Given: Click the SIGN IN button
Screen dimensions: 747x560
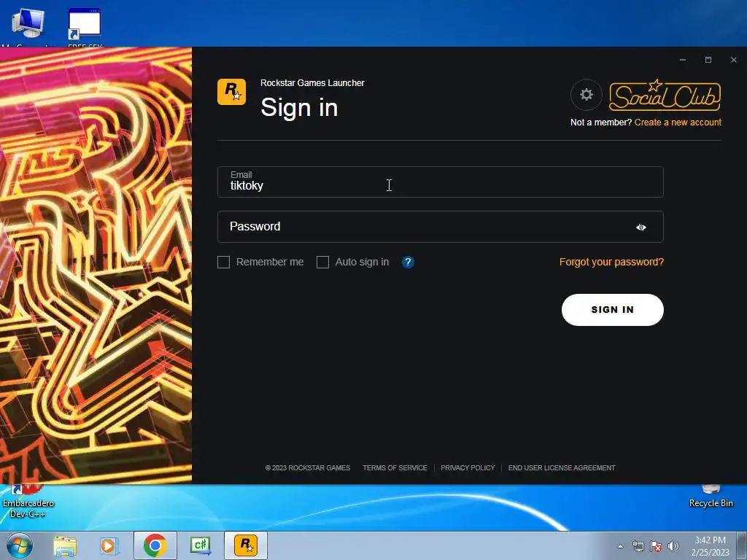Looking at the screenshot, I should tap(612, 309).
